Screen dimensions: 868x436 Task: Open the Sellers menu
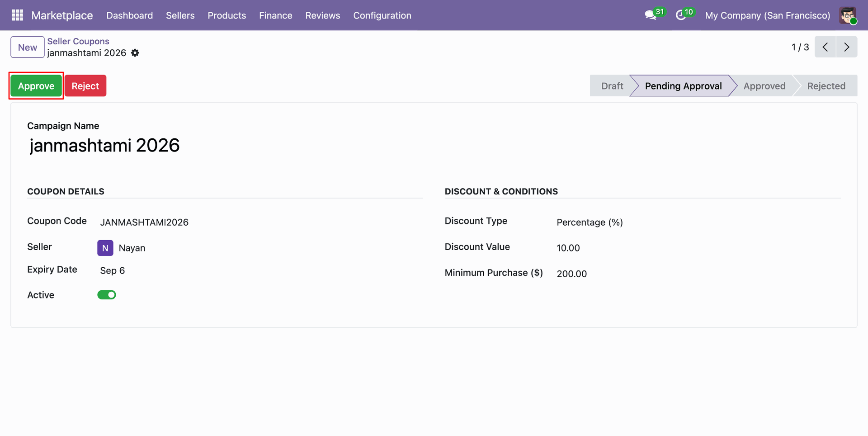click(x=180, y=15)
